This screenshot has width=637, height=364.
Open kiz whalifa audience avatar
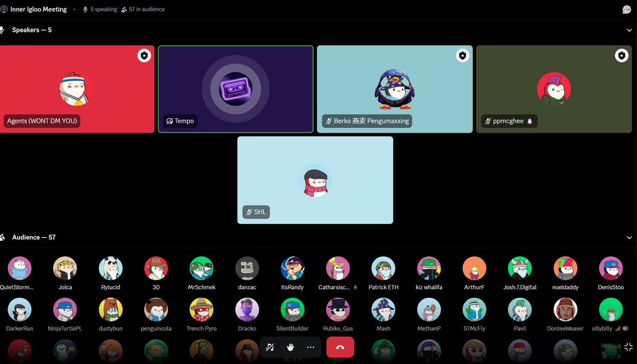[x=429, y=268]
